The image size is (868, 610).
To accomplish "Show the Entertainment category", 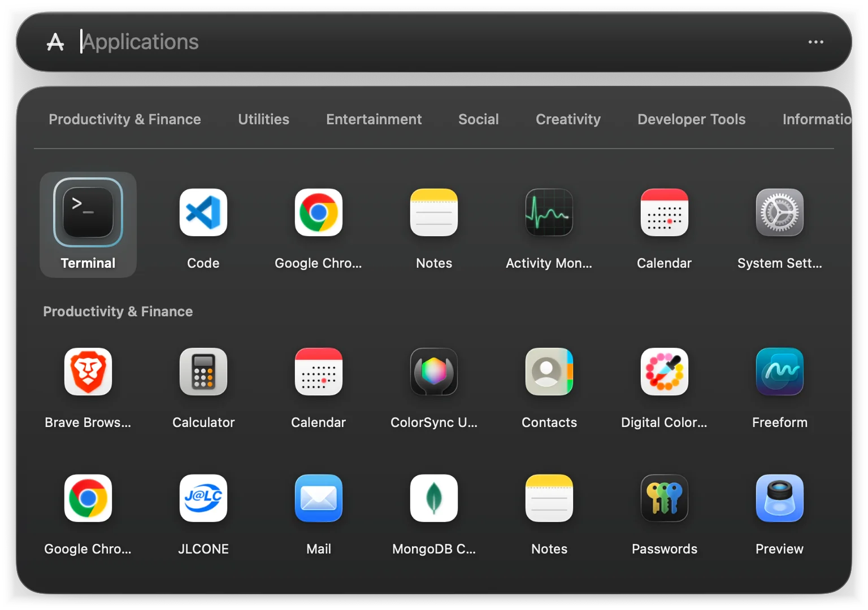I will pos(374,119).
